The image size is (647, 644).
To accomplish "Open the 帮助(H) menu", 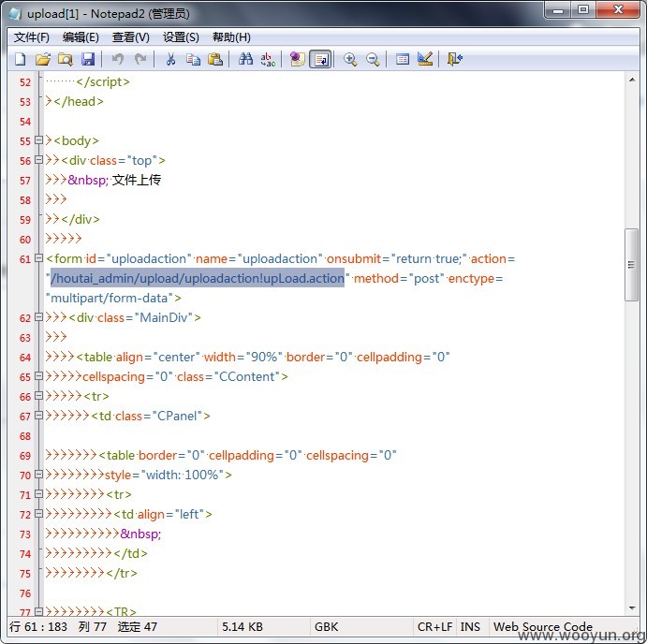I will (231, 37).
